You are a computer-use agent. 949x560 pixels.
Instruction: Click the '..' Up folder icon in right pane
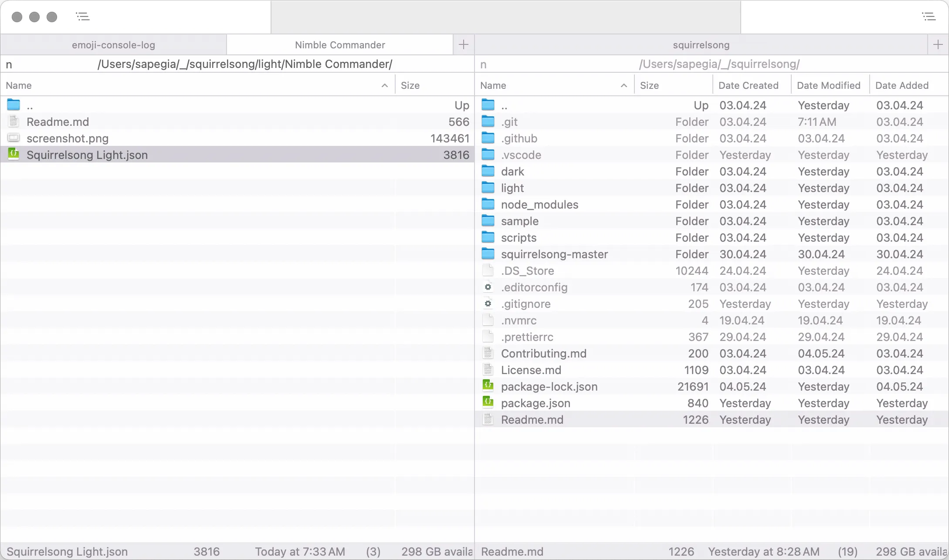point(488,105)
